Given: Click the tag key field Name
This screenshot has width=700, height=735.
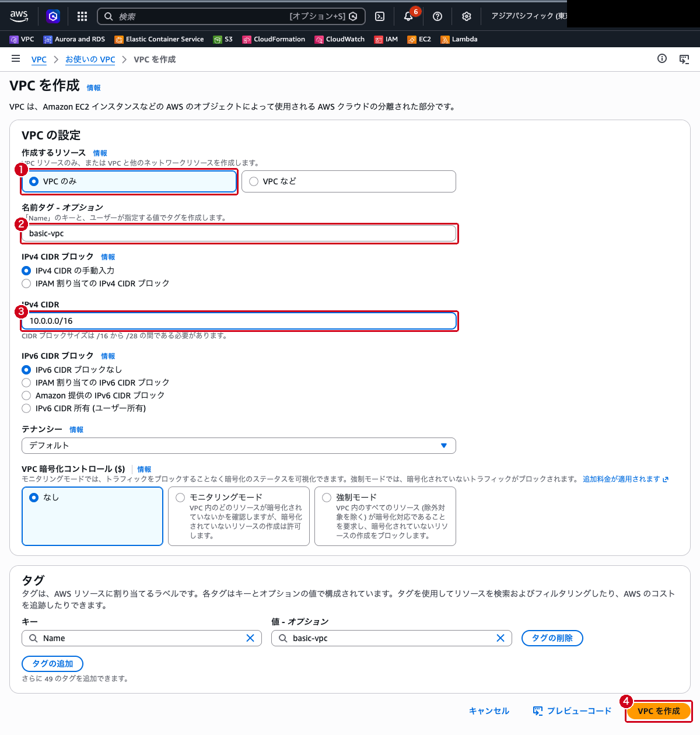Looking at the screenshot, I should pos(142,638).
